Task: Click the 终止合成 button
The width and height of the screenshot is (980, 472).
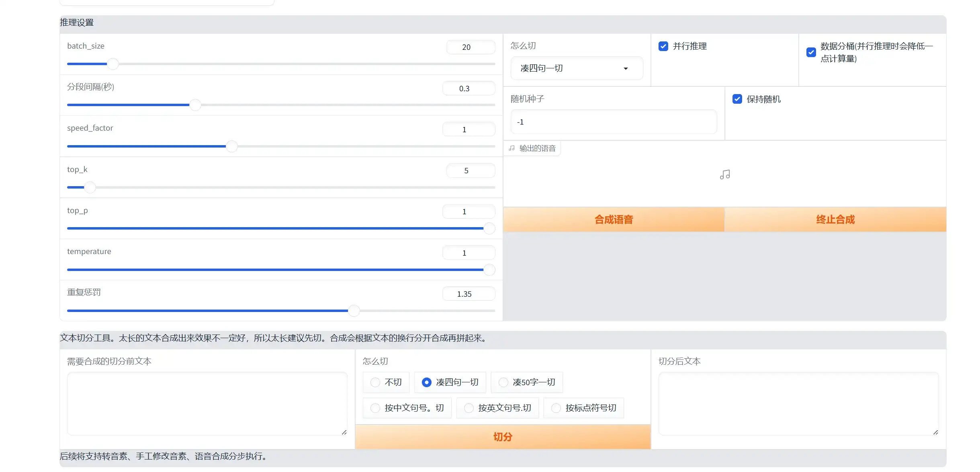Action: click(835, 219)
